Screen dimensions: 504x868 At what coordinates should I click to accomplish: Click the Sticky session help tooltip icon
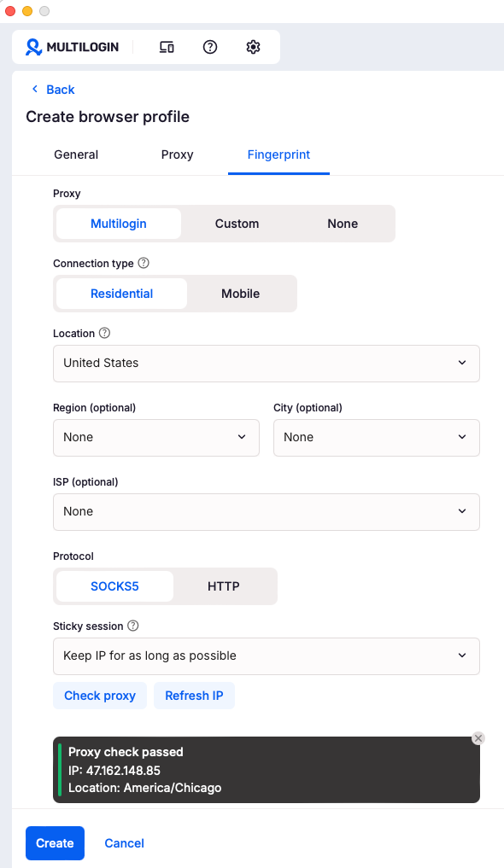(132, 626)
